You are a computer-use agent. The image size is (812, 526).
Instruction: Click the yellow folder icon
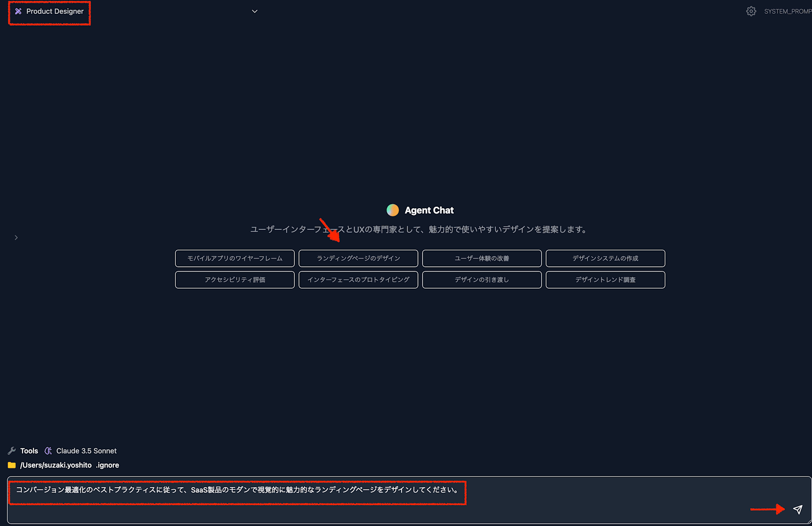[12, 465]
